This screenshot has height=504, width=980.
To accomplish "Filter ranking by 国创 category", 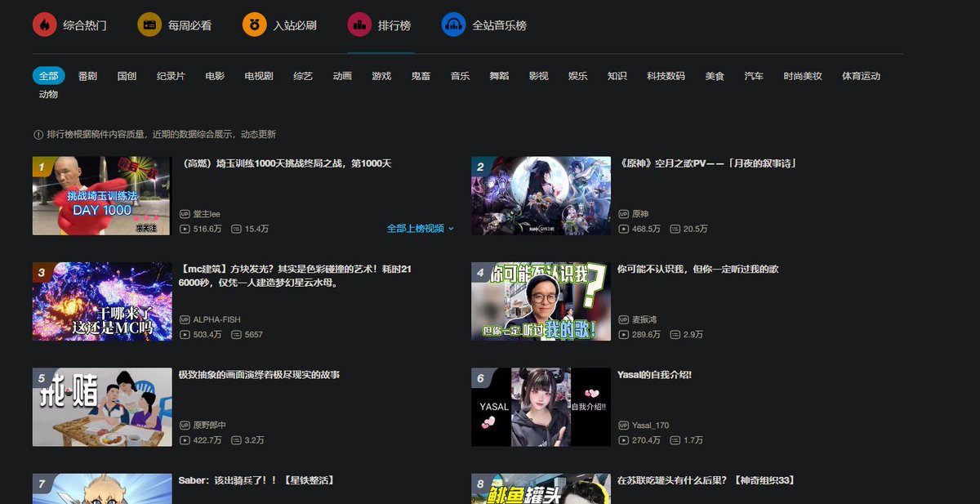I will point(127,76).
